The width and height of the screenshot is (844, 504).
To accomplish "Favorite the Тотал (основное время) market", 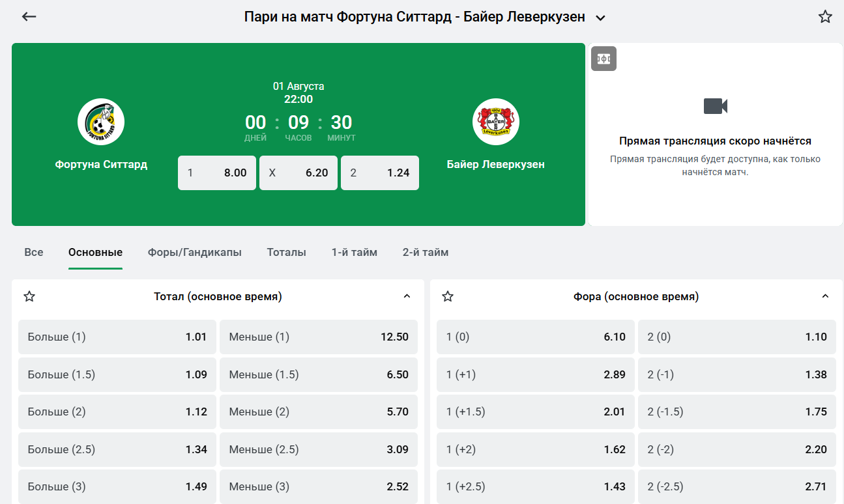I will tap(29, 297).
